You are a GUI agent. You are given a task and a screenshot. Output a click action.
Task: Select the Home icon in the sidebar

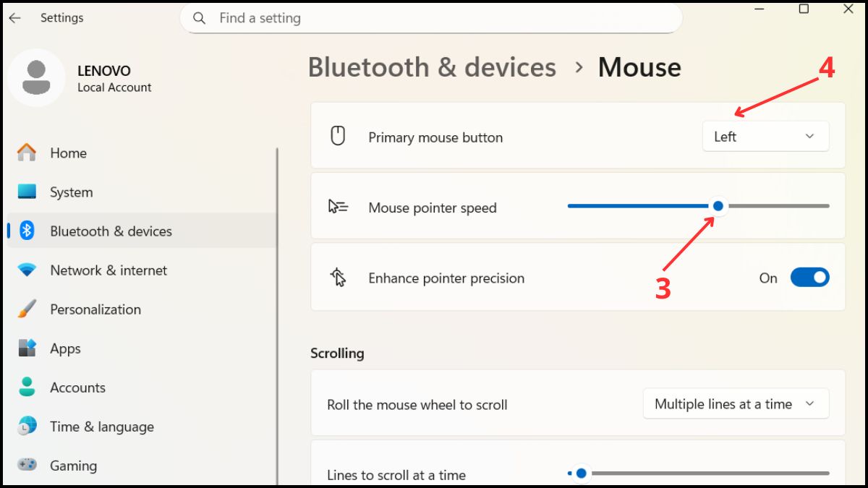27,153
